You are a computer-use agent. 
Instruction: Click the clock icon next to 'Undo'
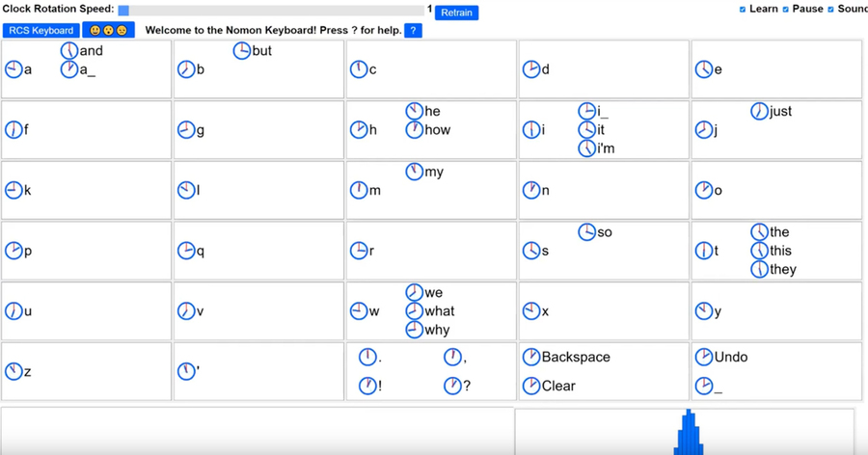[704, 357]
